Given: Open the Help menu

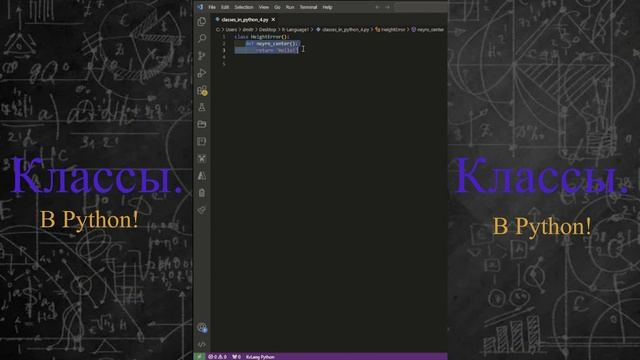Looking at the screenshot, I should [x=327, y=7].
